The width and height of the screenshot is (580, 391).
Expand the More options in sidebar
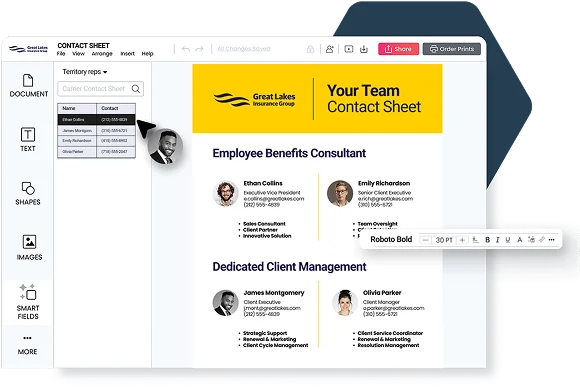(x=27, y=345)
